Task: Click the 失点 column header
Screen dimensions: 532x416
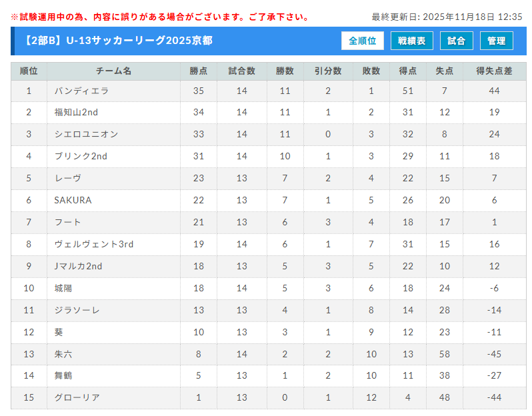Action: coord(445,71)
